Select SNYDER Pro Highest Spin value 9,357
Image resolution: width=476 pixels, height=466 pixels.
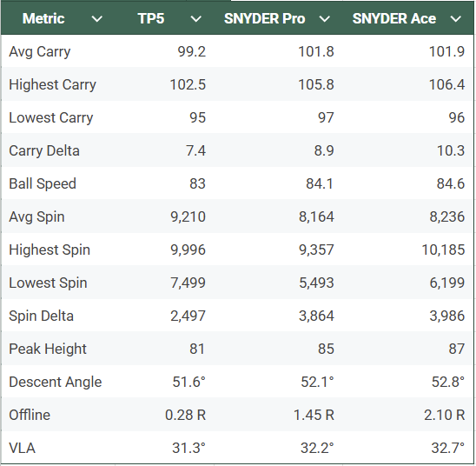[x=316, y=250]
